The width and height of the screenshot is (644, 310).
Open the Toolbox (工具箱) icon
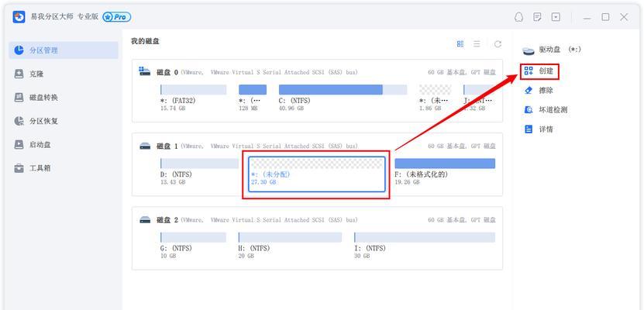tap(19, 168)
